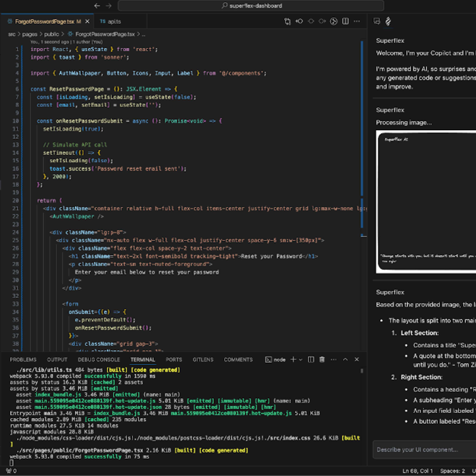Select the TERMINAL panel tab
Viewport: 476px width, 476px height.
[143, 360]
